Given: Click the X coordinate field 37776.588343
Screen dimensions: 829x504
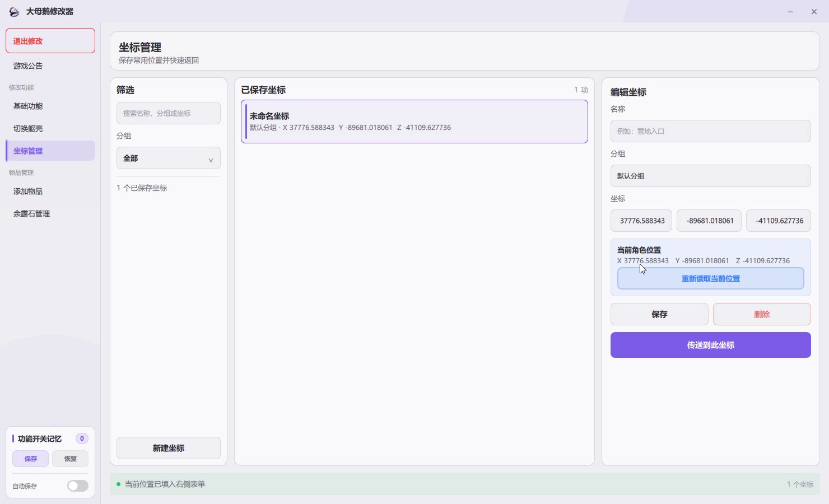Looking at the screenshot, I should pyautogui.click(x=641, y=221).
